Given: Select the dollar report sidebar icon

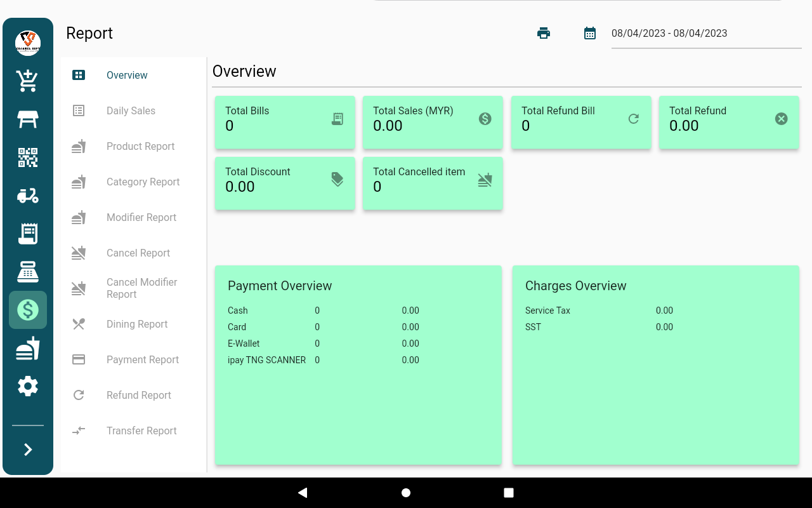Looking at the screenshot, I should click(28, 310).
